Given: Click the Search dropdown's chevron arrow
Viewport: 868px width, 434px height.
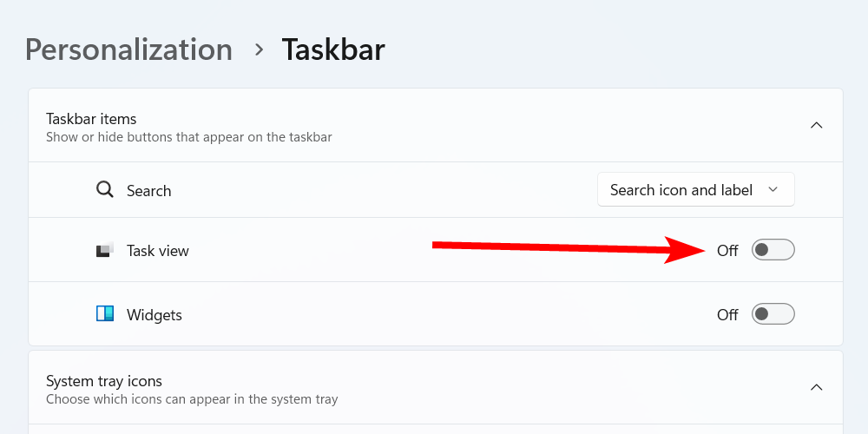Looking at the screenshot, I should (x=773, y=190).
